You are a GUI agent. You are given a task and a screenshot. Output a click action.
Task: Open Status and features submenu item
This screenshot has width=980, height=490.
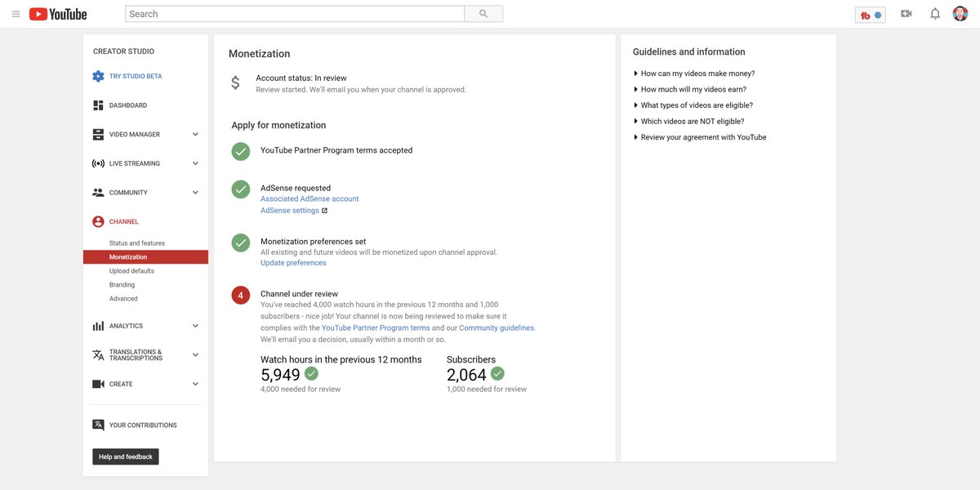point(137,243)
